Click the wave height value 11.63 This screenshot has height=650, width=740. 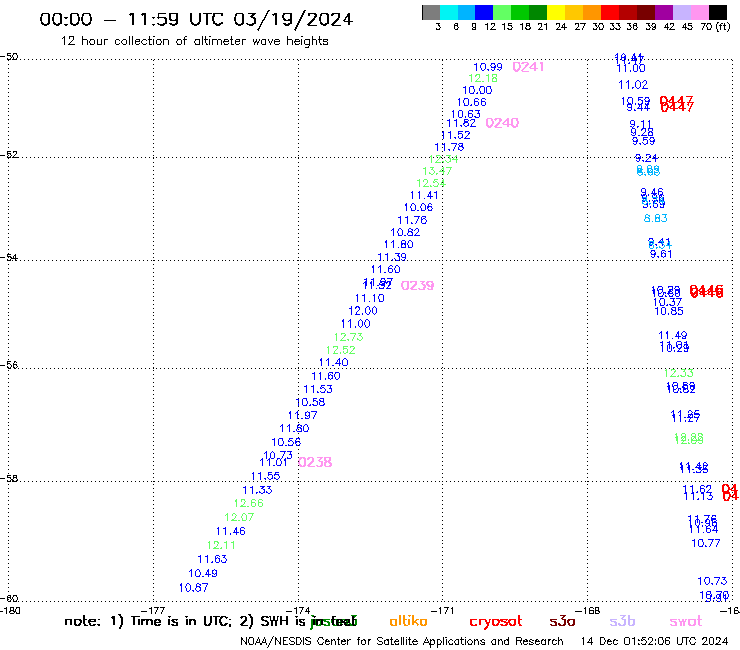(212, 559)
